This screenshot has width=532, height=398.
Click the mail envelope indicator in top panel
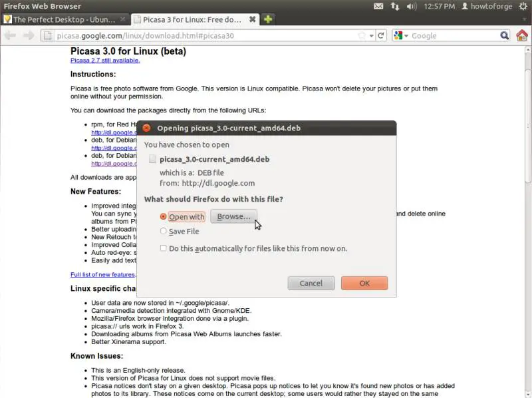(x=378, y=6)
